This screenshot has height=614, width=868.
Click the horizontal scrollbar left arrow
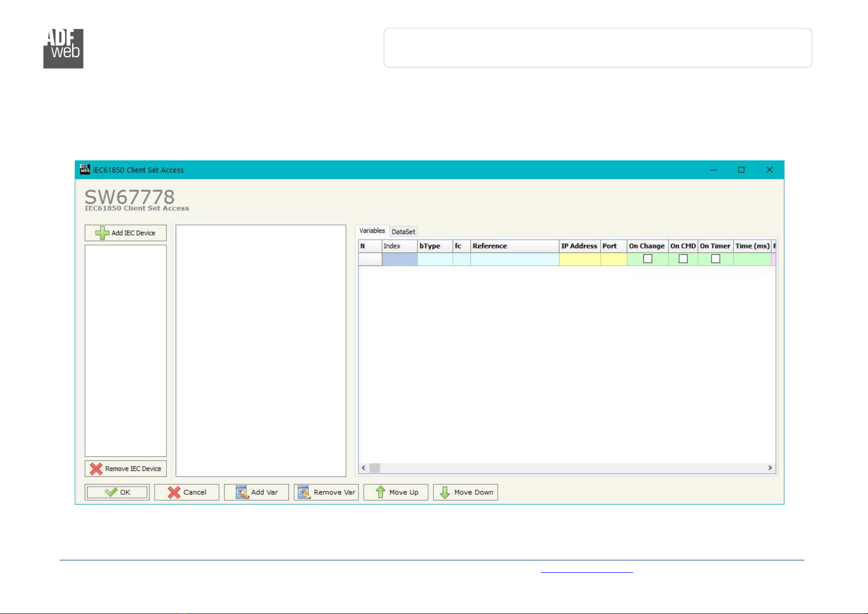(x=364, y=468)
